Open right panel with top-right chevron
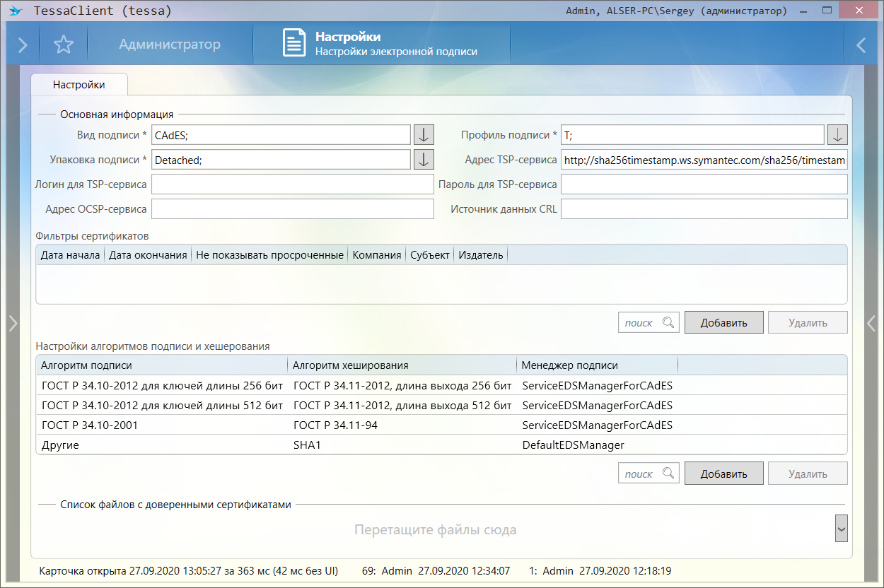The width and height of the screenshot is (884, 588). coord(861,45)
